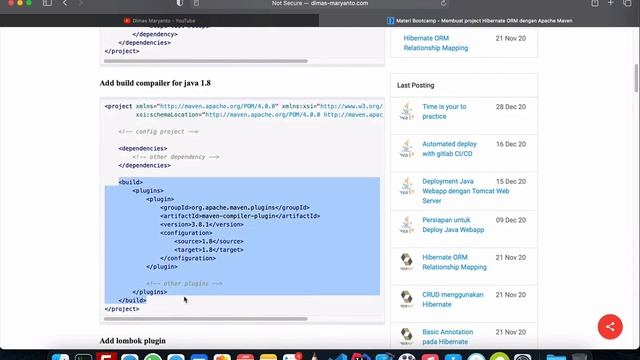Image resolution: width=640 pixels, height=360 pixels.
Task: Click the address bar showing dimas-maryanto.com
Action: (320, 3)
